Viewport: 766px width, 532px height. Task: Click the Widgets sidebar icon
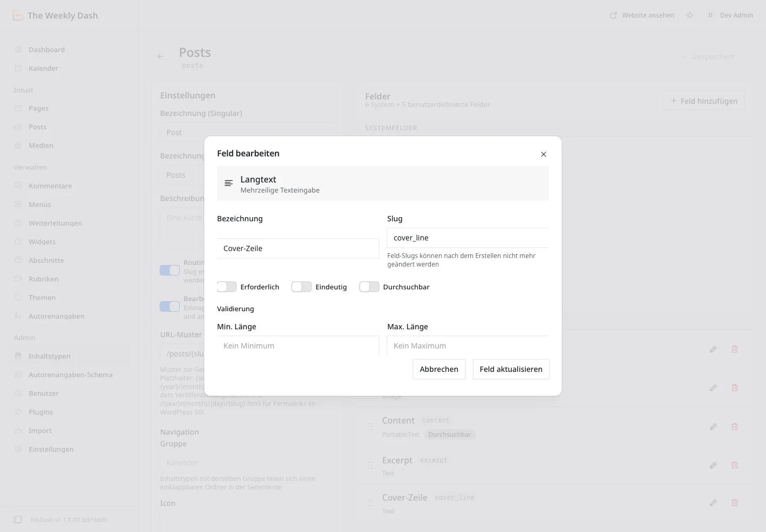click(18, 242)
